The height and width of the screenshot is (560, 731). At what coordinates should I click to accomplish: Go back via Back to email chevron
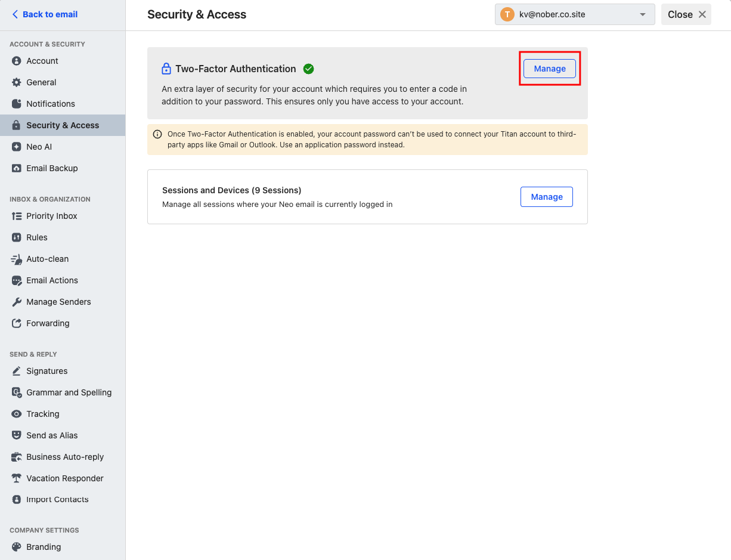15,14
